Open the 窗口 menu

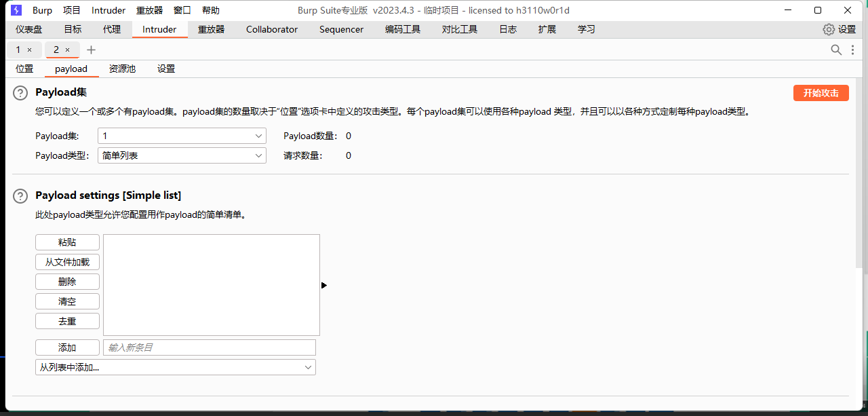pos(182,10)
